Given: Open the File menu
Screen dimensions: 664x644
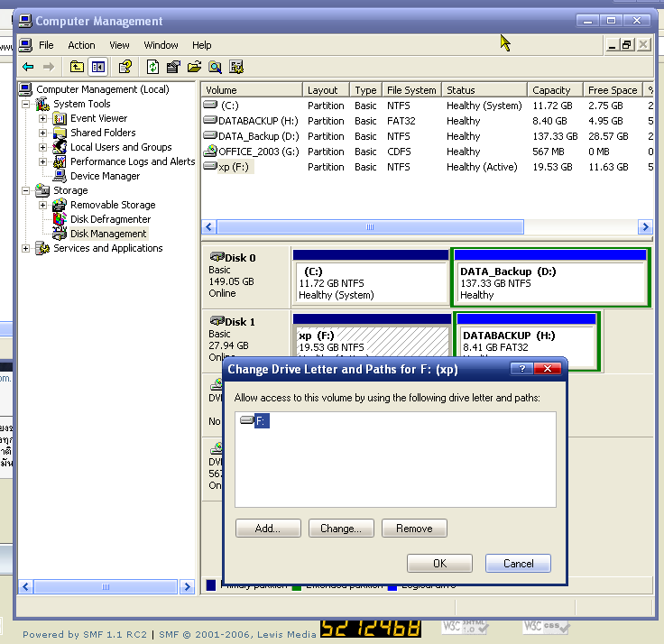Looking at the screenshot, I should 46,45.
